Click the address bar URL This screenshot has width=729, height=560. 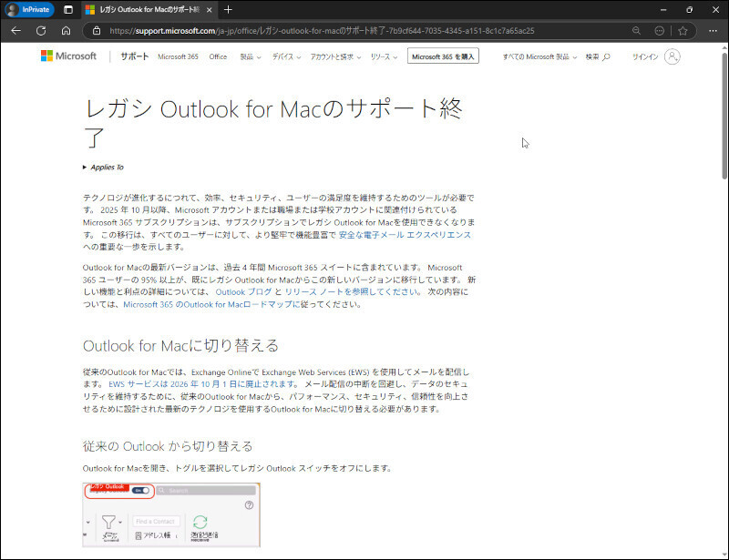[x=322, y=31]
